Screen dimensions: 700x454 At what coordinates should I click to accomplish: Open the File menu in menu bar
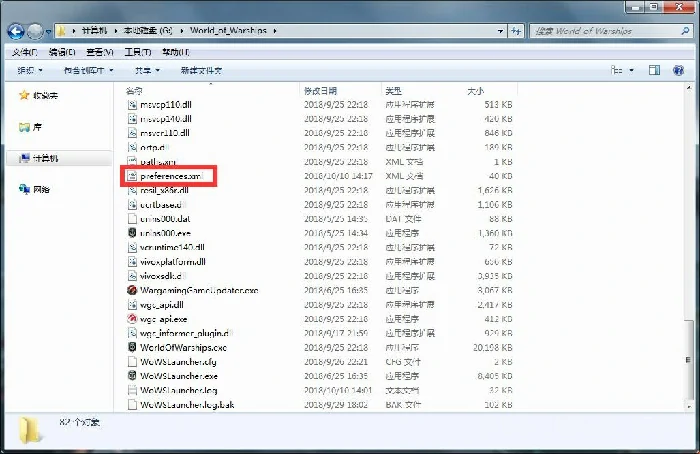coord(25,52)
